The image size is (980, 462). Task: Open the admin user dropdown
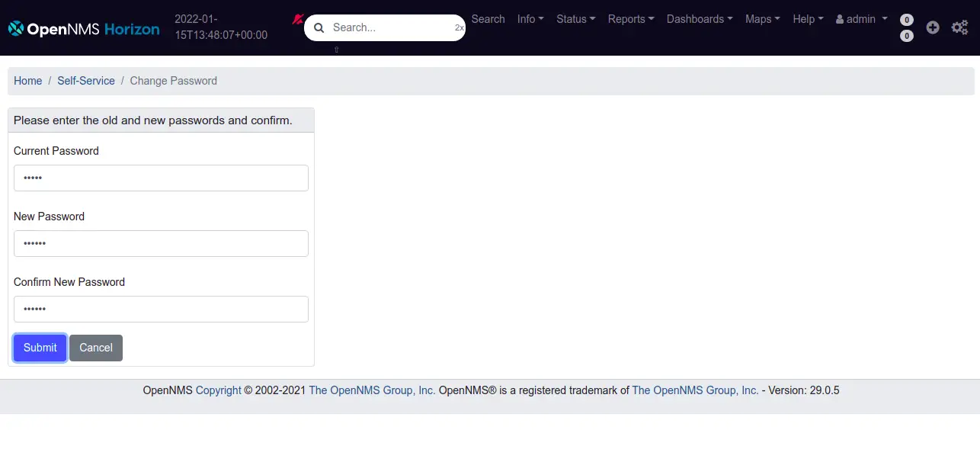coord(862,19)
